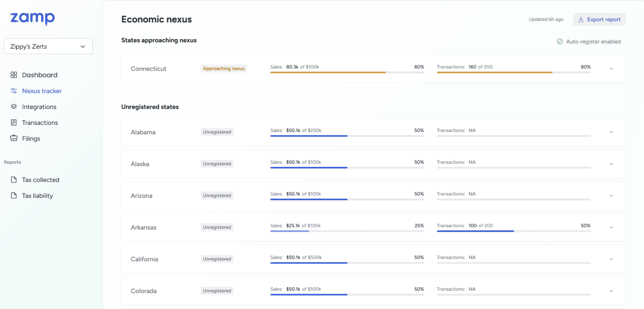The image size is (644, 309).
Task: Click the download icon on Export report
Action: click(581, 19)
